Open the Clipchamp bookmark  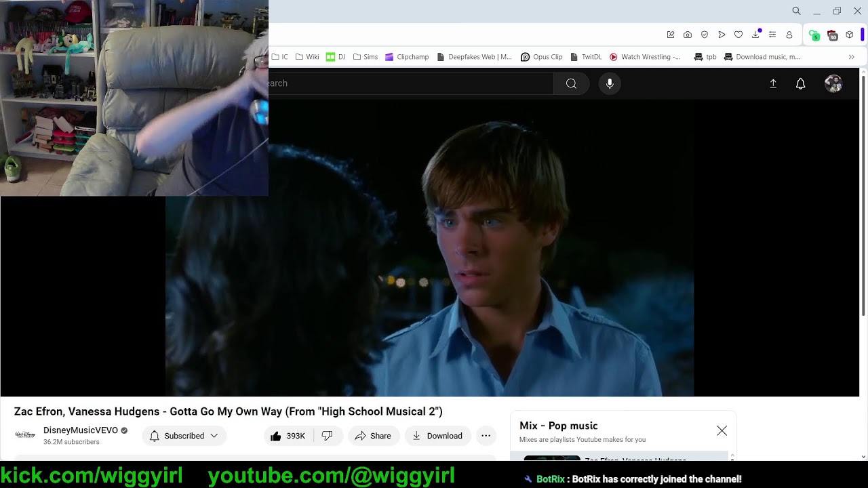click(x=407, y=57)
